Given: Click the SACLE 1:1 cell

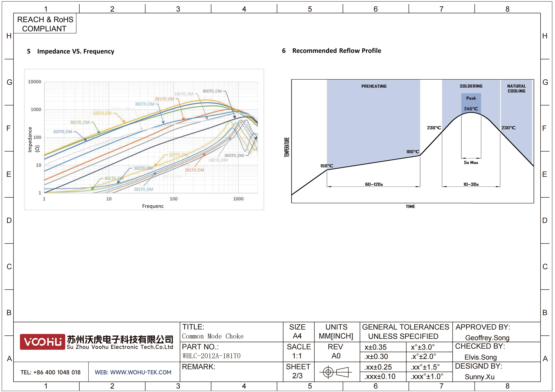Looking at the screenshot, I should (x=299, y=352).
